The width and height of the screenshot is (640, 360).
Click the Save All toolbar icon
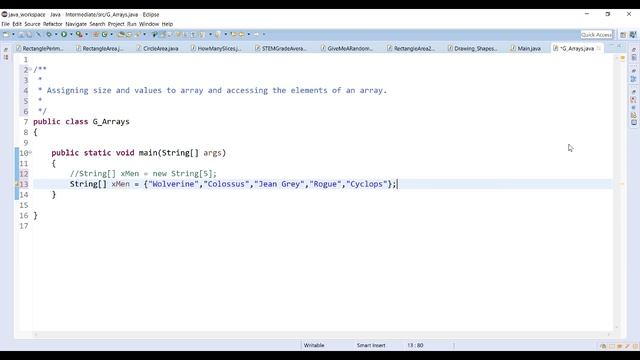click(29, 35)
